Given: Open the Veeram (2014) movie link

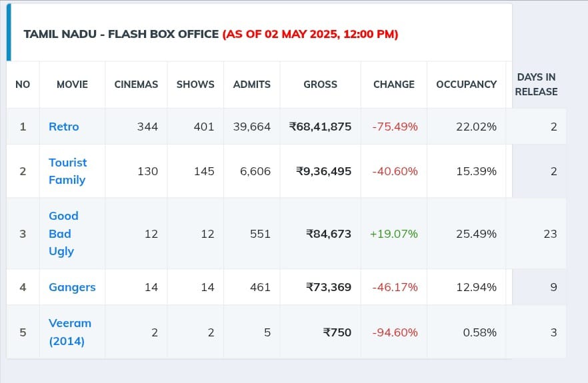Looking at the screenshot, I should 70,332.
